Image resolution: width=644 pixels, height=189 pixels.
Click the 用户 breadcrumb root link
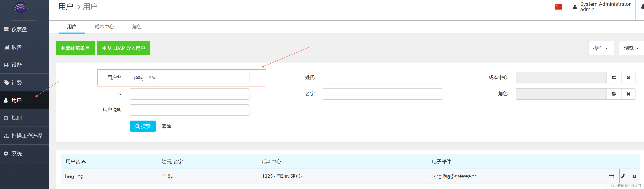(66, 7)
